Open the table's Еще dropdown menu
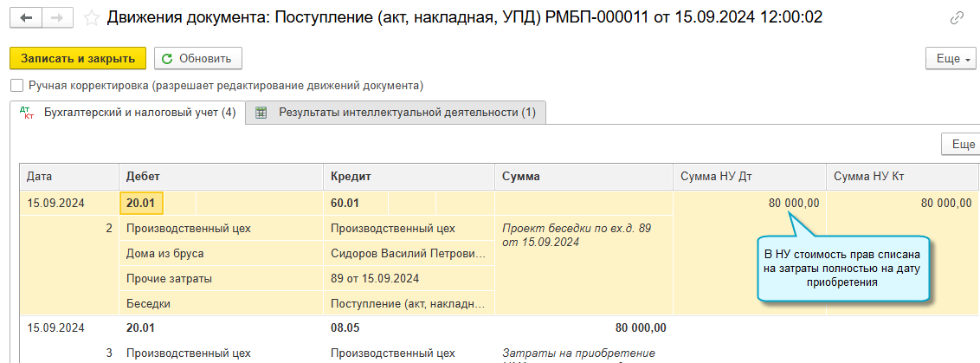This screenshot has height=363, width=980. click(x=963, y=145)
